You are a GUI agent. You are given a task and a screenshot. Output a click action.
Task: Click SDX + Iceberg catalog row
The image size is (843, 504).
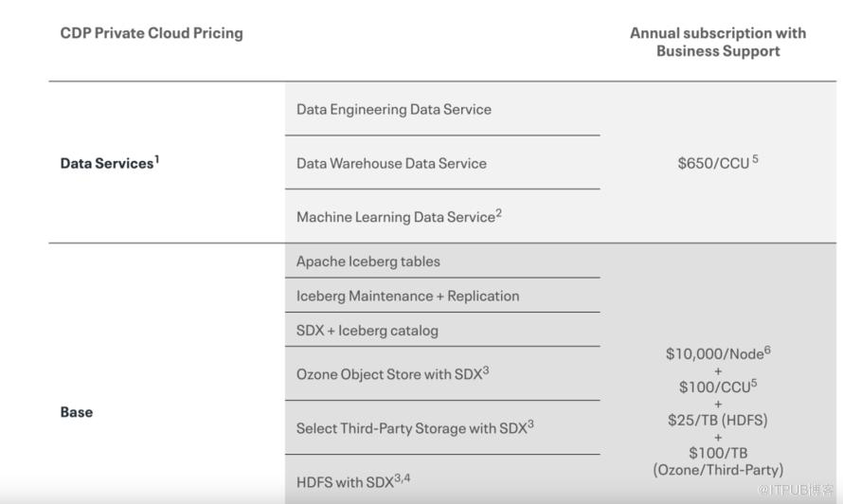(368, 331)
